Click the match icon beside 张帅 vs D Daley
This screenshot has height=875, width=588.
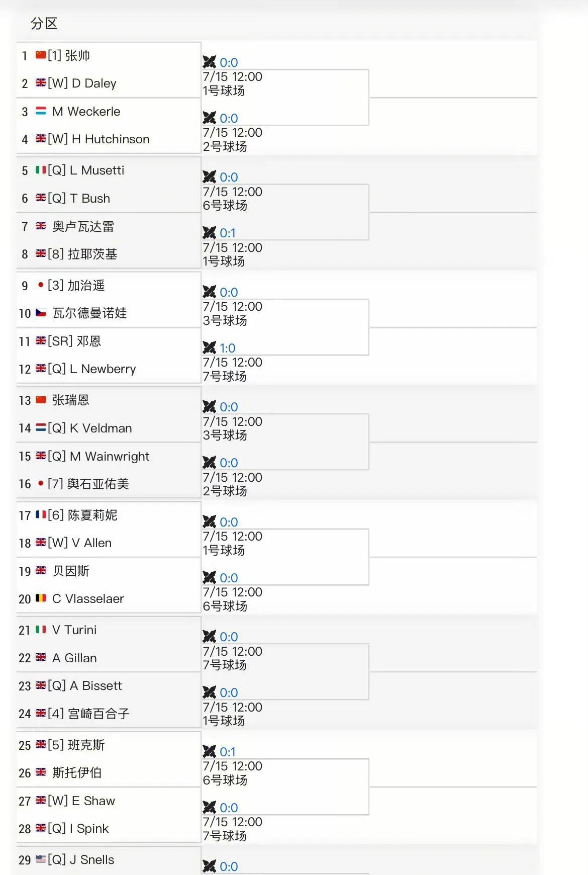(209, 62)
